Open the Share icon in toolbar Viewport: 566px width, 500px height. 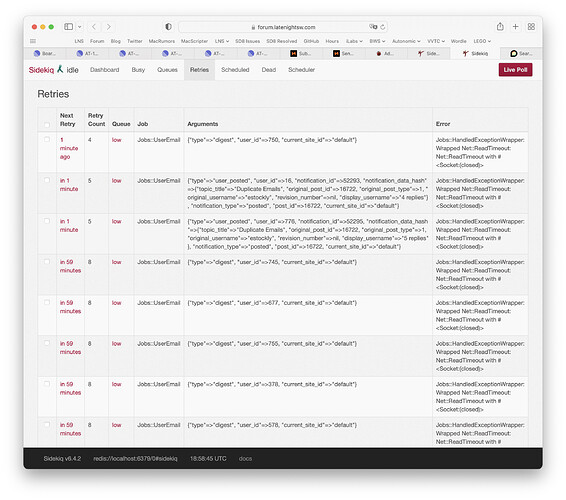pyautogui.click(x=500, y=26)
